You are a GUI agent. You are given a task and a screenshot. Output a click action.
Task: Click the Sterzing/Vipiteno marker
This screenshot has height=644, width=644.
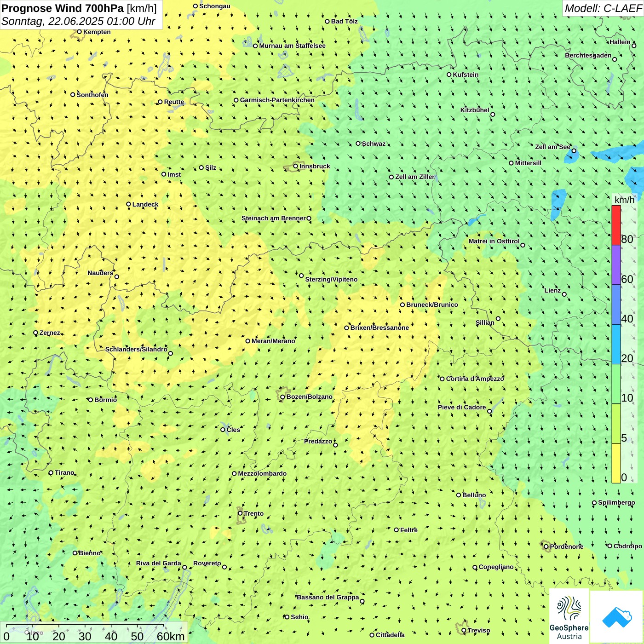301,276
